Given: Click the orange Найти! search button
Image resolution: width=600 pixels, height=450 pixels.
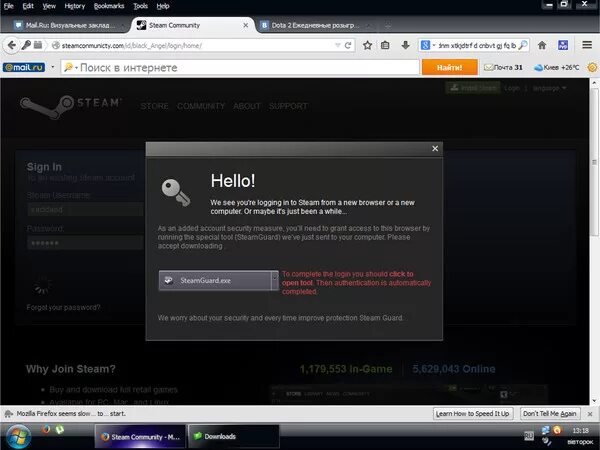Looking at the screenshot, I should coord(450,68).
